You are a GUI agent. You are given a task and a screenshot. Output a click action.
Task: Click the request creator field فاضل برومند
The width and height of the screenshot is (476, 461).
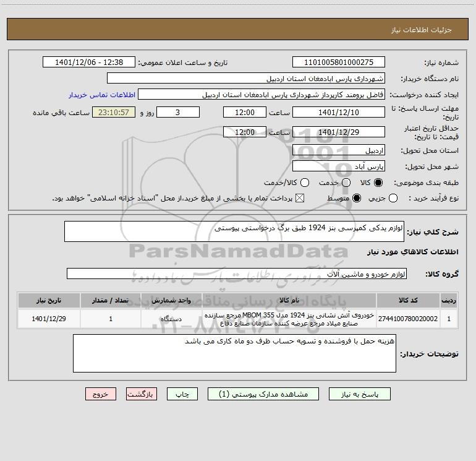coord(261,94)
